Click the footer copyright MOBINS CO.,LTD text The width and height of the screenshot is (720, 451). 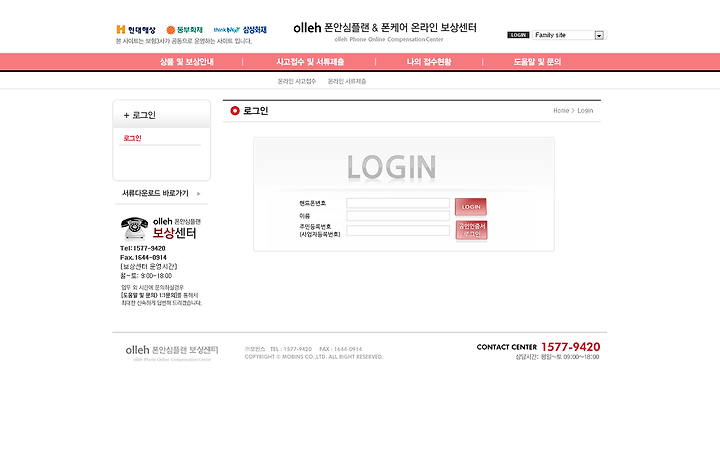pos(314,357)
